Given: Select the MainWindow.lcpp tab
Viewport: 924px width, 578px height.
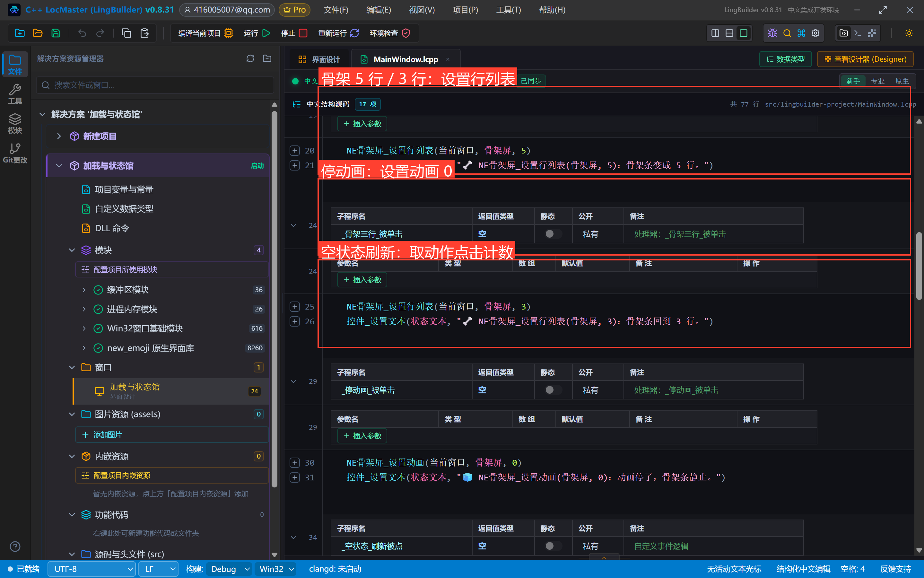Looking at the screenshot, I should click(x=405, y=59).
